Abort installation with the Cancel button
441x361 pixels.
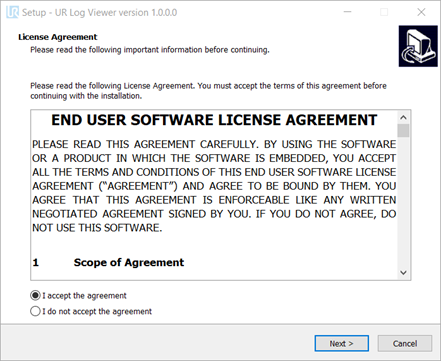(x=405, y=343)
